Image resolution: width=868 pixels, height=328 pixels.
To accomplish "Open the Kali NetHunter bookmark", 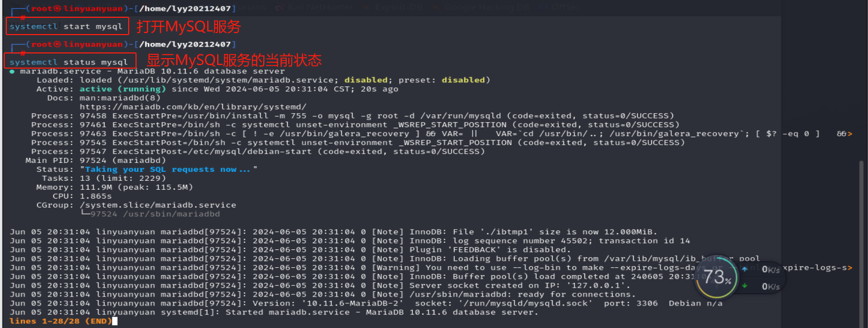I will (x=320, y=8).
